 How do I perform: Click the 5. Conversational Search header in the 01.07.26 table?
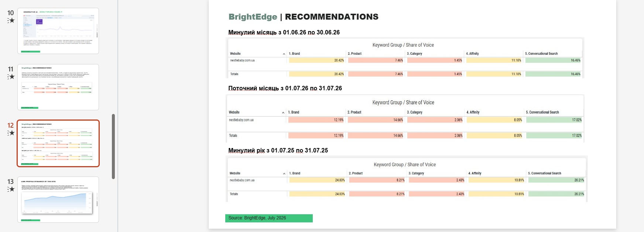[542, 112]
